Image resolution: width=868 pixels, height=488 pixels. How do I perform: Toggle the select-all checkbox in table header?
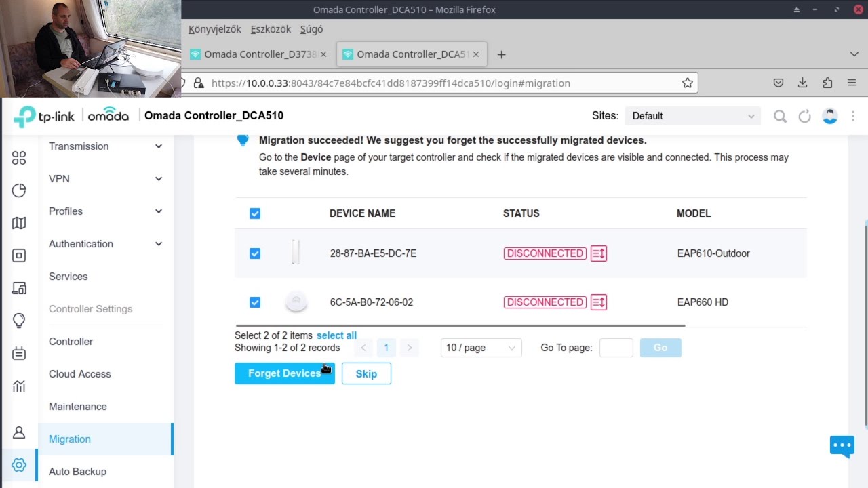pyautogui.click(x=255, y=213)
